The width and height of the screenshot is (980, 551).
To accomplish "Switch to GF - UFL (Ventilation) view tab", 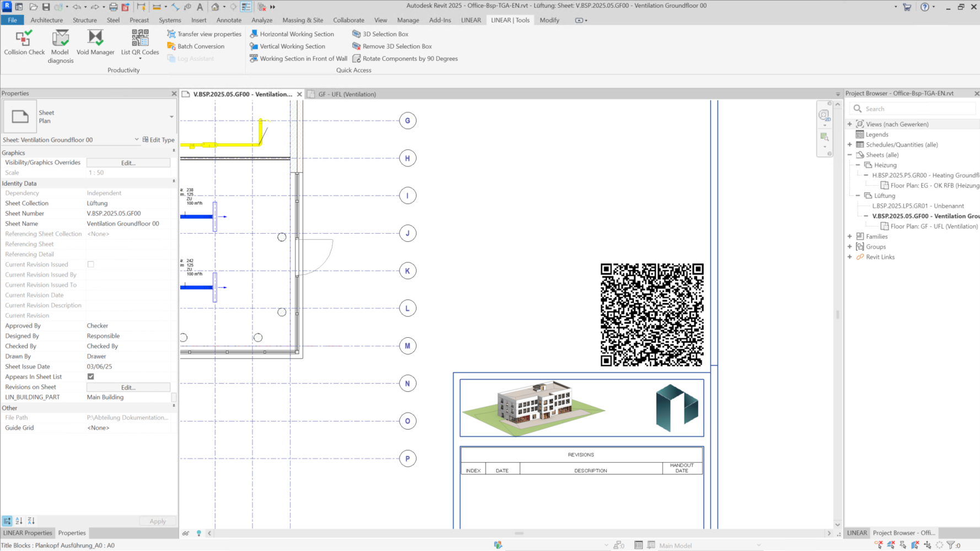I will tap(347, 94).
